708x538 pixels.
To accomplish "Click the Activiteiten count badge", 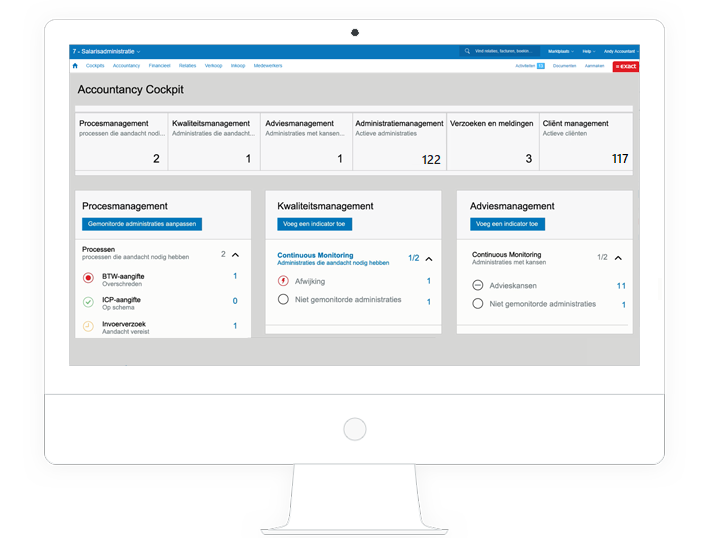I will click(540, 66).
